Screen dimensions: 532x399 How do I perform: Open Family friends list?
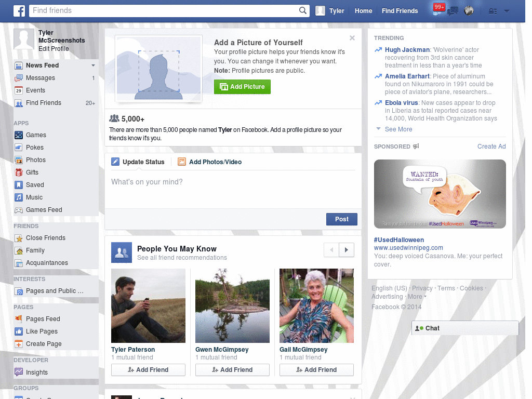(x=56, y=250)
